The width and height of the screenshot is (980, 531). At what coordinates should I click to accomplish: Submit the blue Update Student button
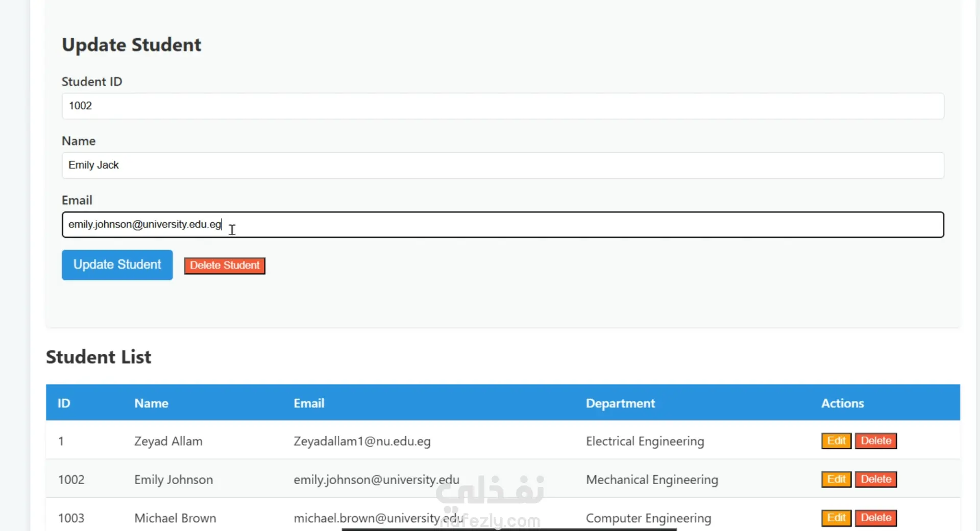coord(117,265)
